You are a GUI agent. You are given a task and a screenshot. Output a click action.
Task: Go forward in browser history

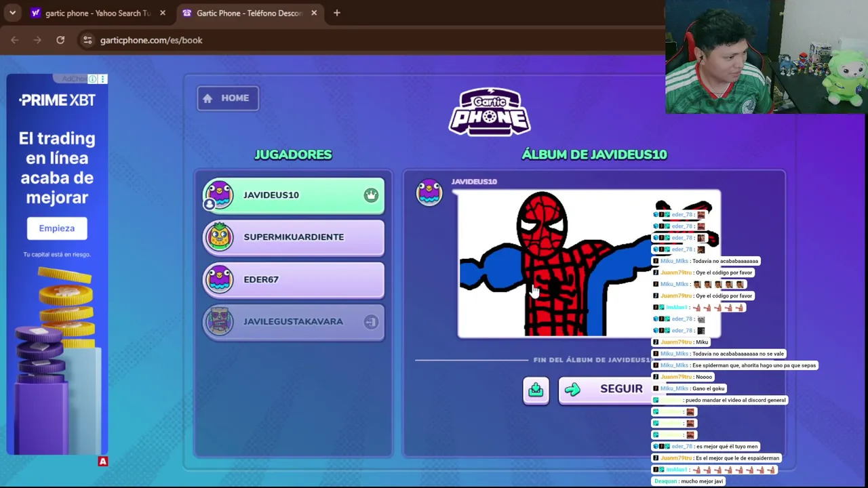tap(37, 40)
